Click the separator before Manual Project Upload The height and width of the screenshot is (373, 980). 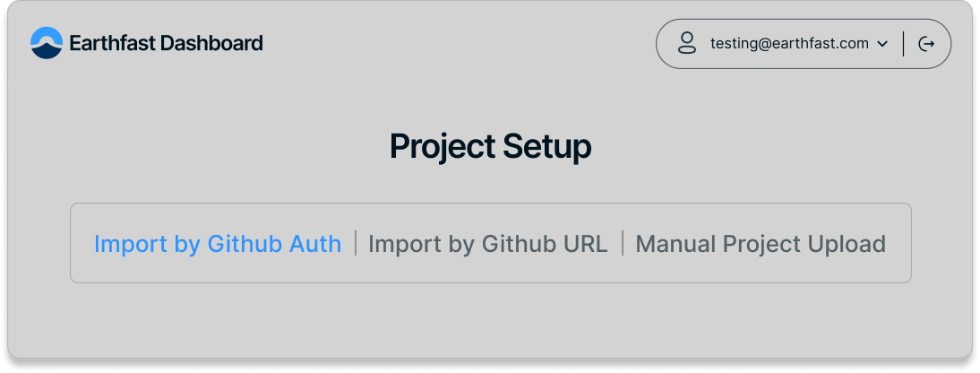click(x=623, y=243)
